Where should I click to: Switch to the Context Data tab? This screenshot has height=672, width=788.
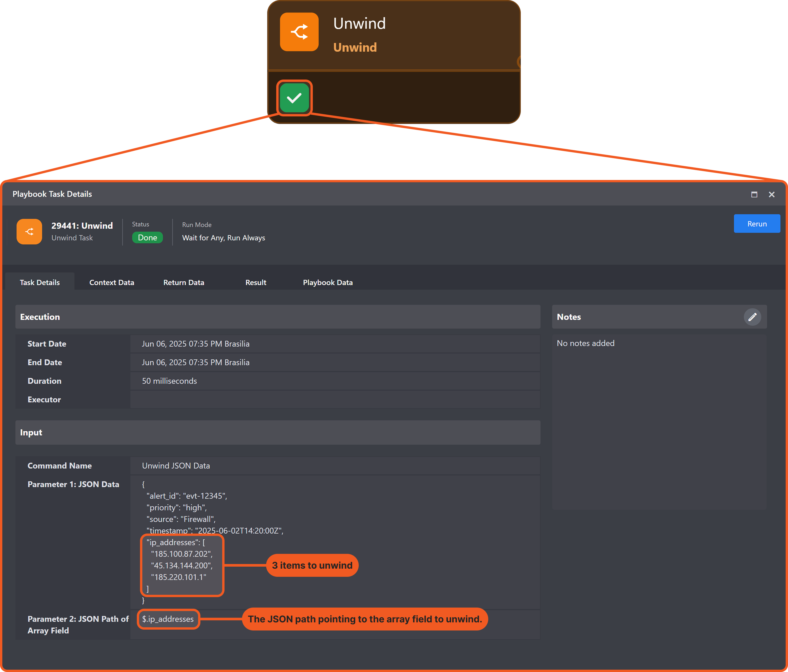click(112, 282)
